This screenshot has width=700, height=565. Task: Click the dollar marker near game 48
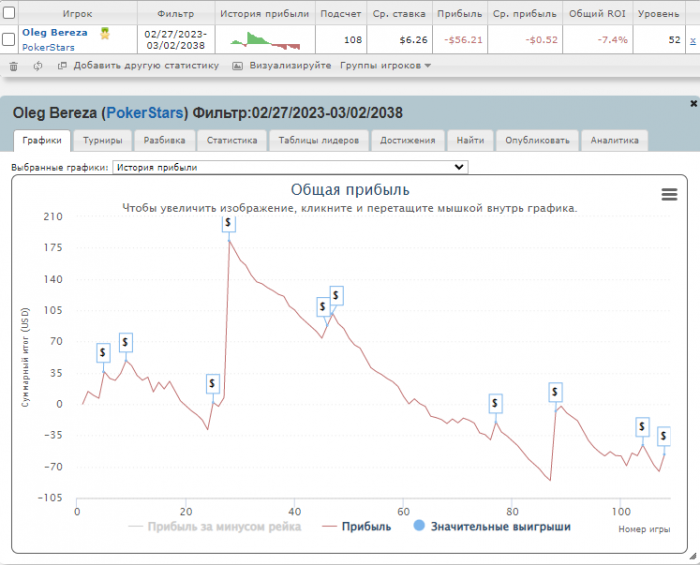click(336, 295)
